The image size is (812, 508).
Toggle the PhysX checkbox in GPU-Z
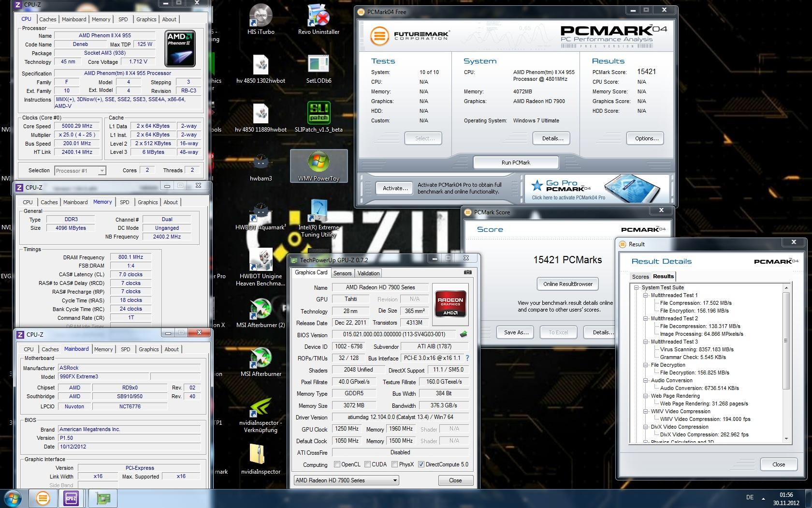394,464
